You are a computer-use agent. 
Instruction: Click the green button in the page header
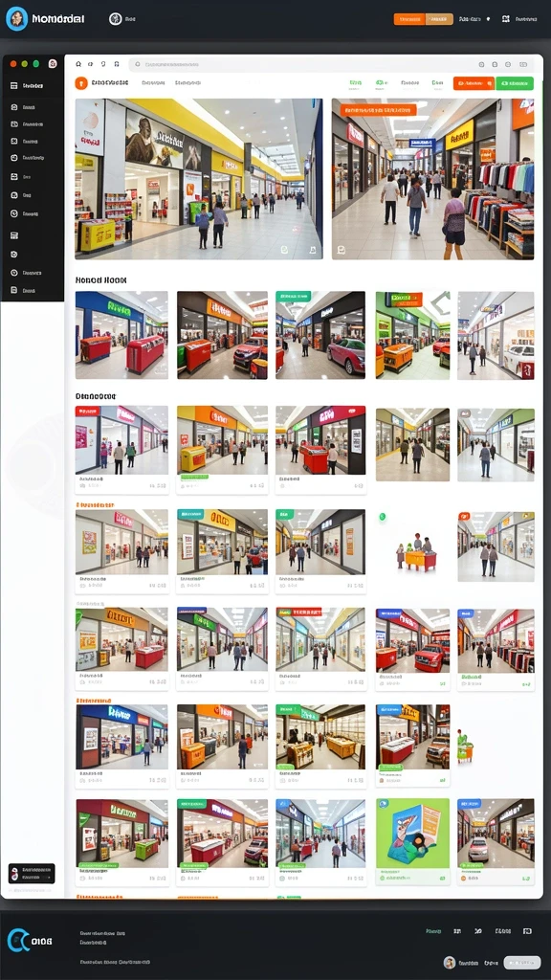coord(515,83)
